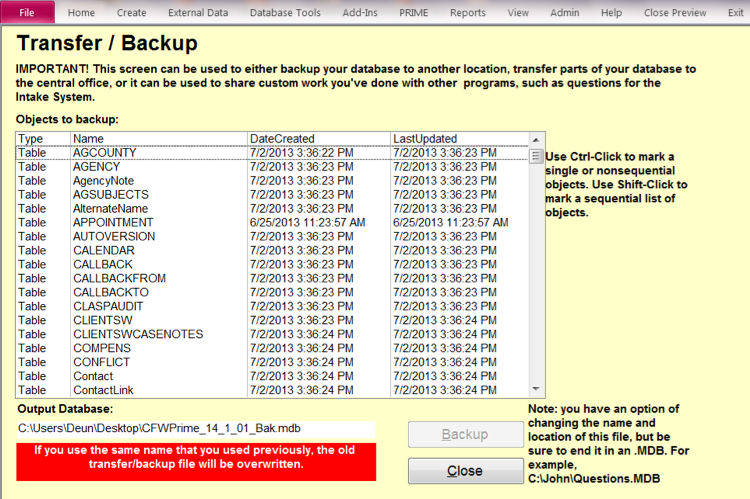Click the DateCreated column header
This screenshot has width=750, height=499.
tap(318, 138)
